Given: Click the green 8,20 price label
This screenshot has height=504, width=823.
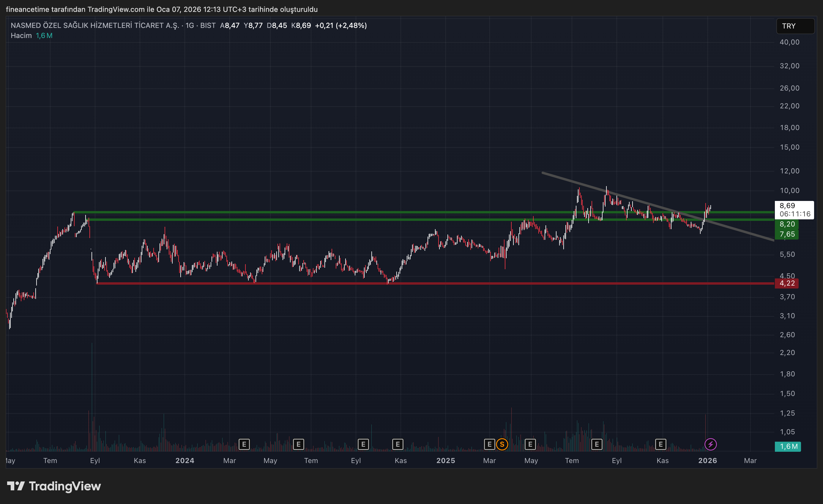Looking at the screenshot, I should 786,224.
